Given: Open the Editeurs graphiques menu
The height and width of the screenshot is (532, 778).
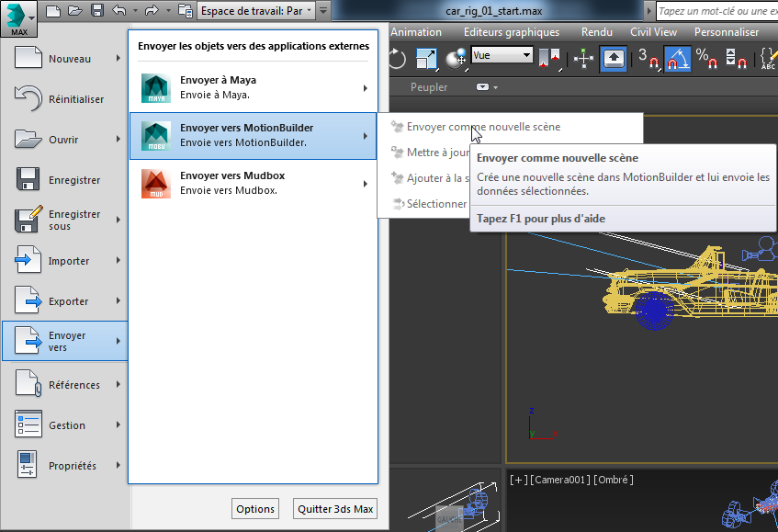Looking at the screenshot, I should pos(511,32).
